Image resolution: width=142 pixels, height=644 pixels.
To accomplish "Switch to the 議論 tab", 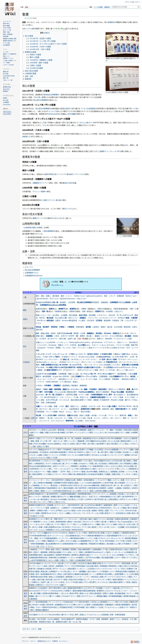I will [27, 7].
